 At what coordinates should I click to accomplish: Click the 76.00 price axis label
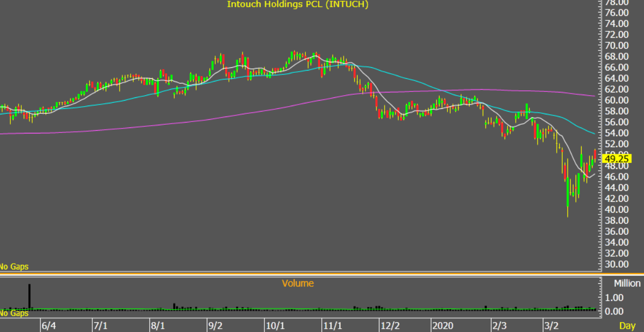617,13
